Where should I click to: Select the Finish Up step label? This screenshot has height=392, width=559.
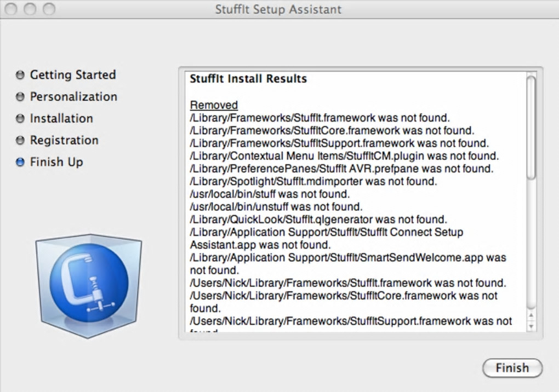[56, 163]
